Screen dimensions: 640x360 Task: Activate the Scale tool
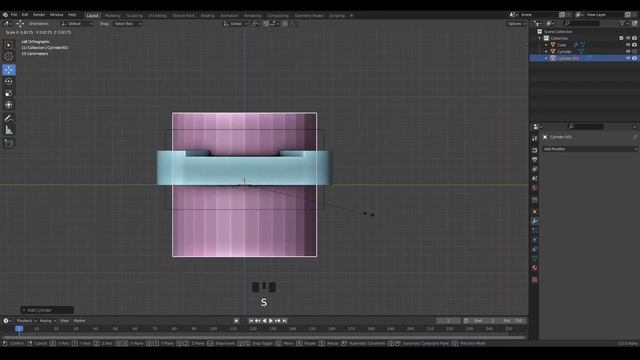pos(9,93)
